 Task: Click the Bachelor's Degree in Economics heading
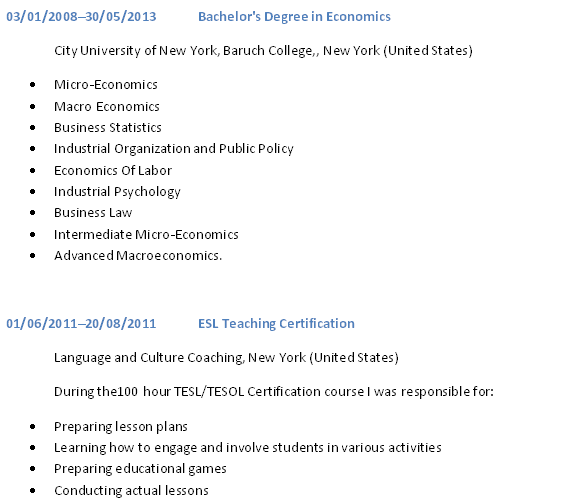pos(294,17)
